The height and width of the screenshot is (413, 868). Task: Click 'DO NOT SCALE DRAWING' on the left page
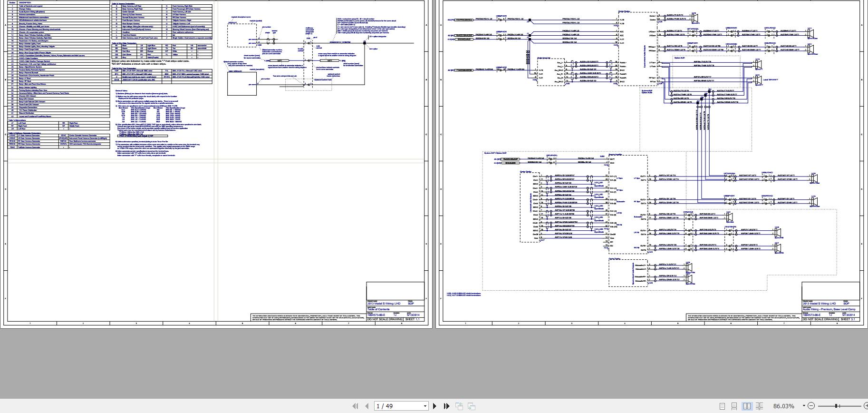point(385,319)
